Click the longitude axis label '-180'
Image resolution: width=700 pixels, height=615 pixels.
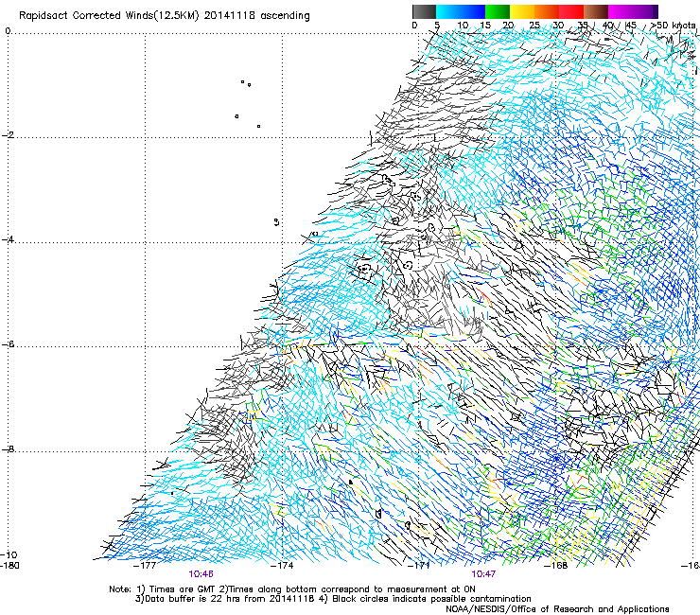[x=9, y=566]
